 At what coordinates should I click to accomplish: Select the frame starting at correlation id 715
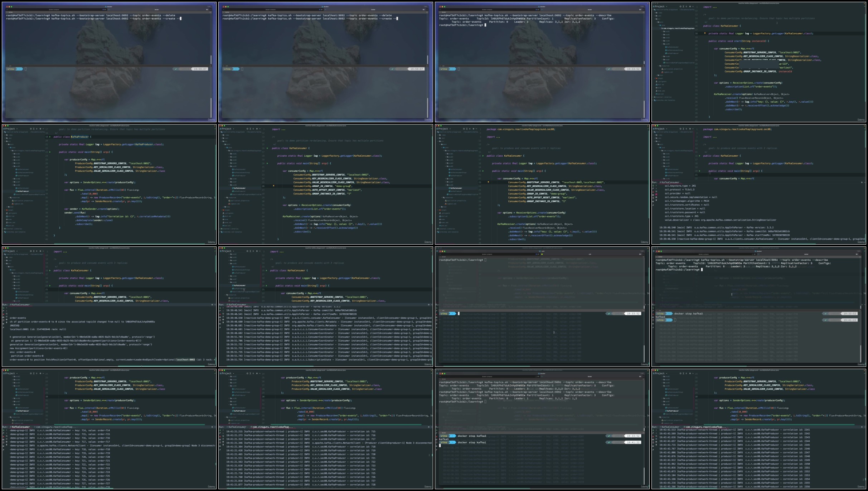[x=326, y=429]
